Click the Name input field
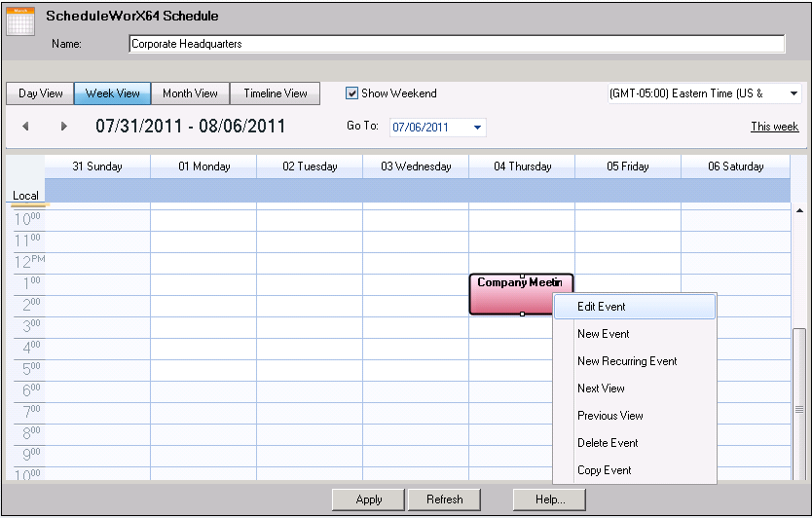The image size is (812, 518). 457,44
